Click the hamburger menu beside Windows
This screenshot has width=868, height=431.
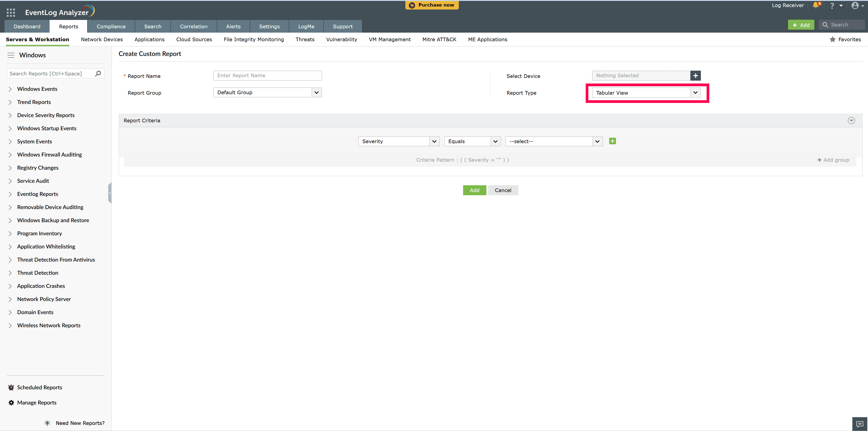tap(11, 55)
